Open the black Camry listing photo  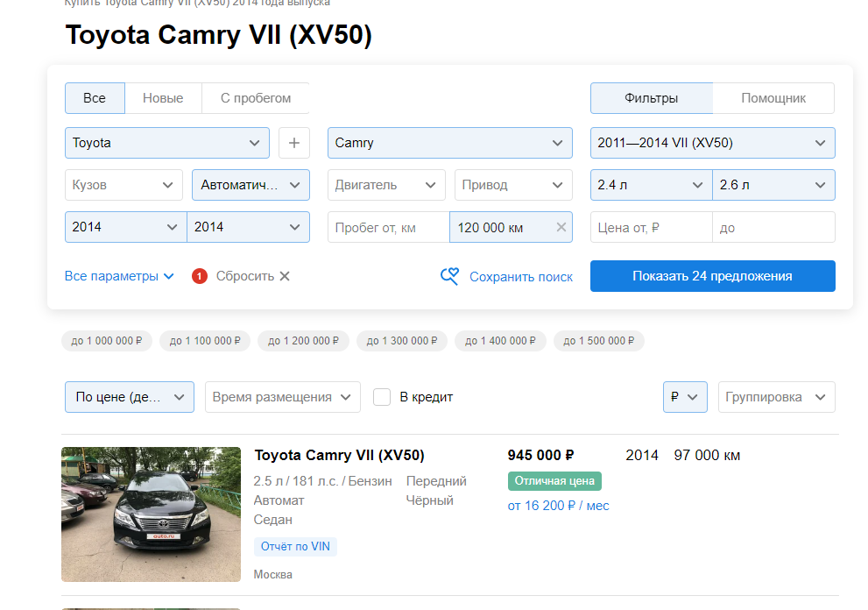point(152,514)
